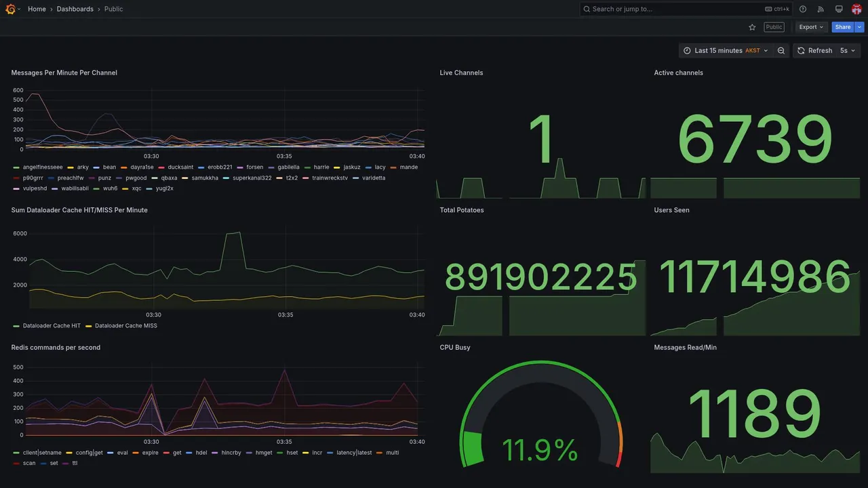The width and height of the screenshot is (868, 488).
Task: Click the Public badge label
Action: click(774, 27)
